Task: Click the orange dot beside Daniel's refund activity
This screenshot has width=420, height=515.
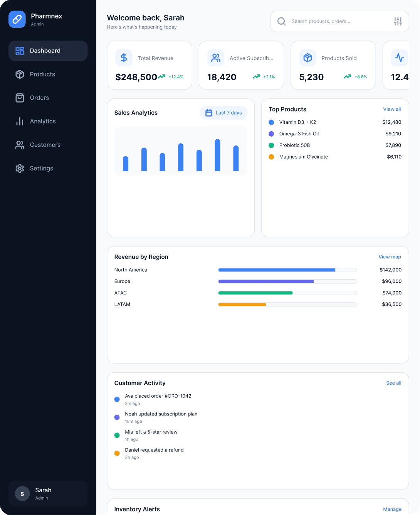Action: pyautogui.click(x=117, y=453)
